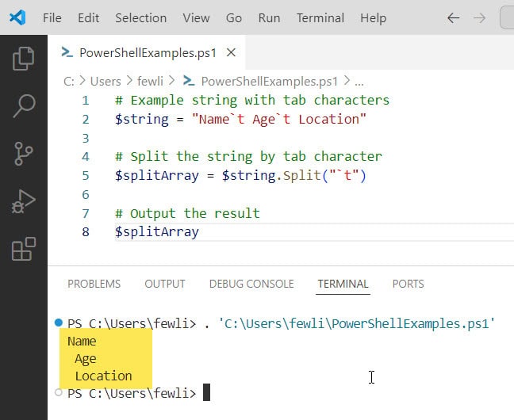Select the PowerShellExamples.ps1 editor tab
Image resolution: width=514 pixels, height=420 pixels.
pyautogui.click(x=146, y=52)
